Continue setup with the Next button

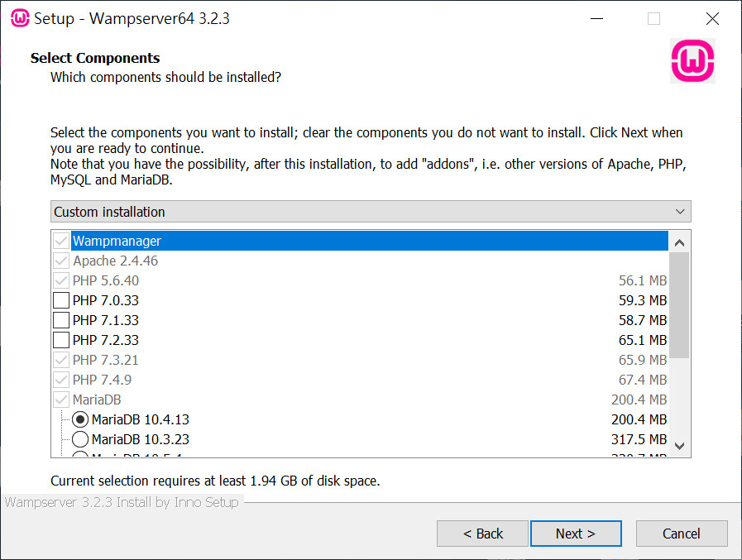click(x=576, y=534)
